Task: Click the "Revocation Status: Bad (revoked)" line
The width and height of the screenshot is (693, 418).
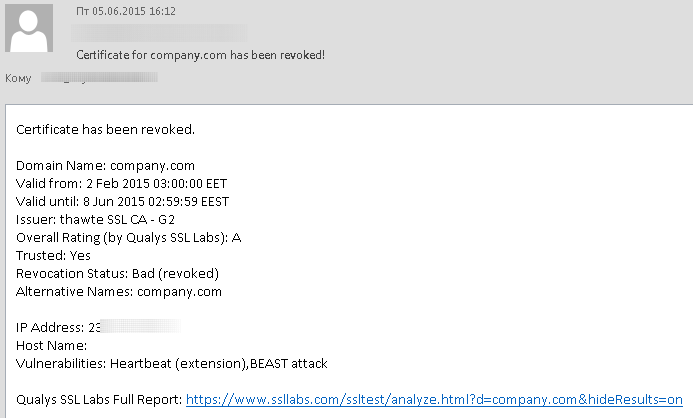Action: point(117,273)
